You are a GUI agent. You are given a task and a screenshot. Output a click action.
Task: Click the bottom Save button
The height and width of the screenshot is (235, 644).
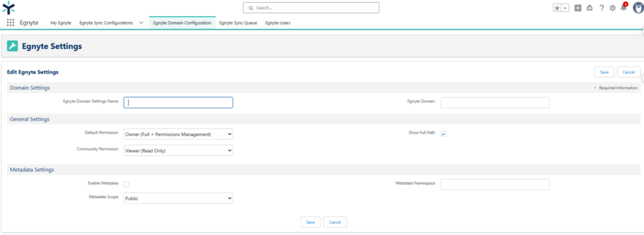[x=311, y=222]
